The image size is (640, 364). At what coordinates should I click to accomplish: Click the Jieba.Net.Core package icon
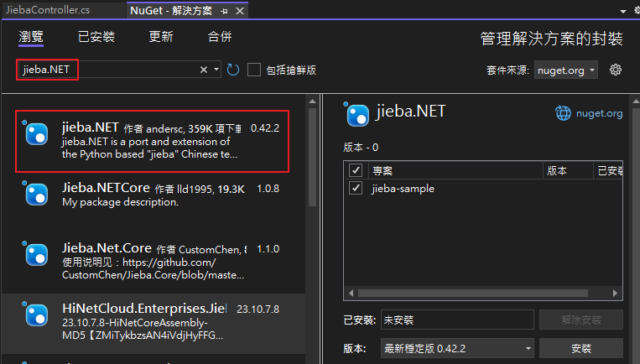(x=36, y=255)
